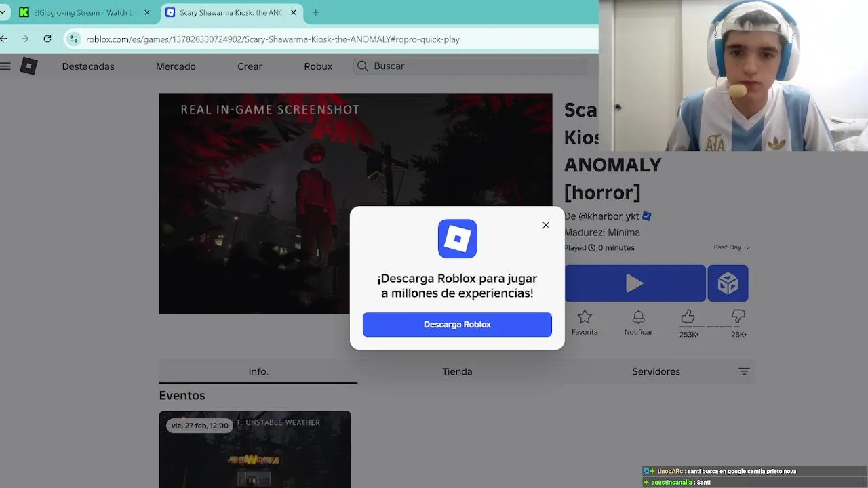The image size is (868, 488).
Task: Click the Roblox home logo in navbar
Action: click(28, 66)
